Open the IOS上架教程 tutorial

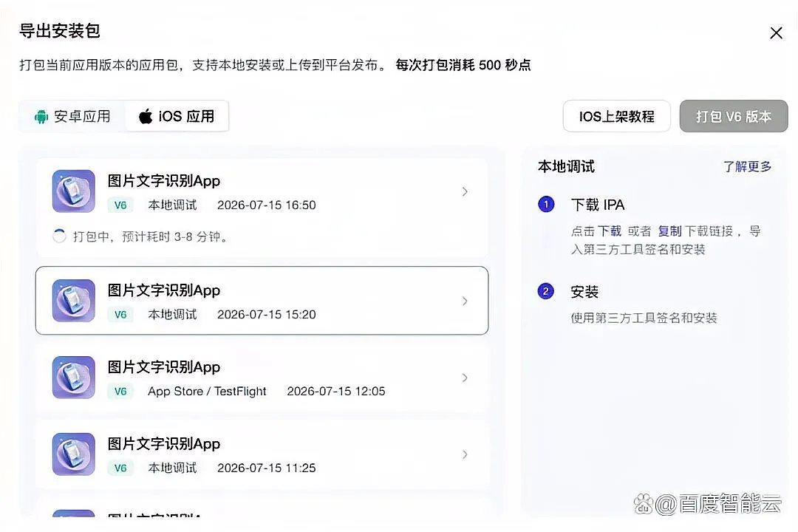616,117
